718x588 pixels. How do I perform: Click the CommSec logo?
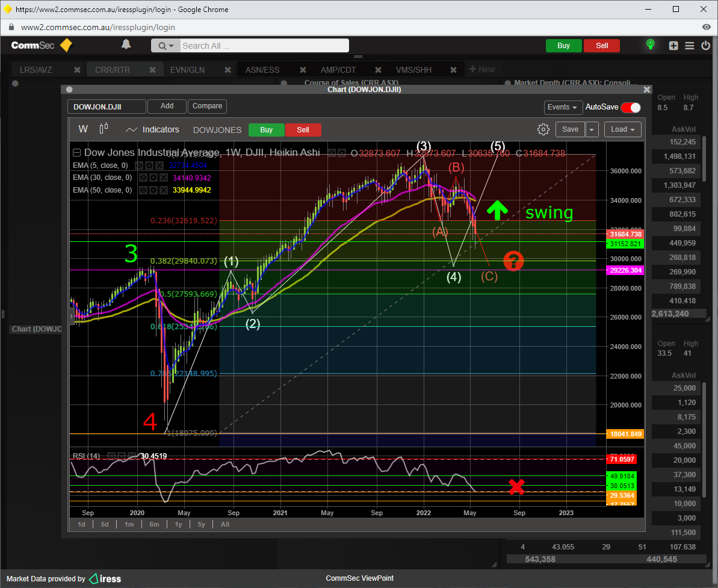tap(42, 45)
